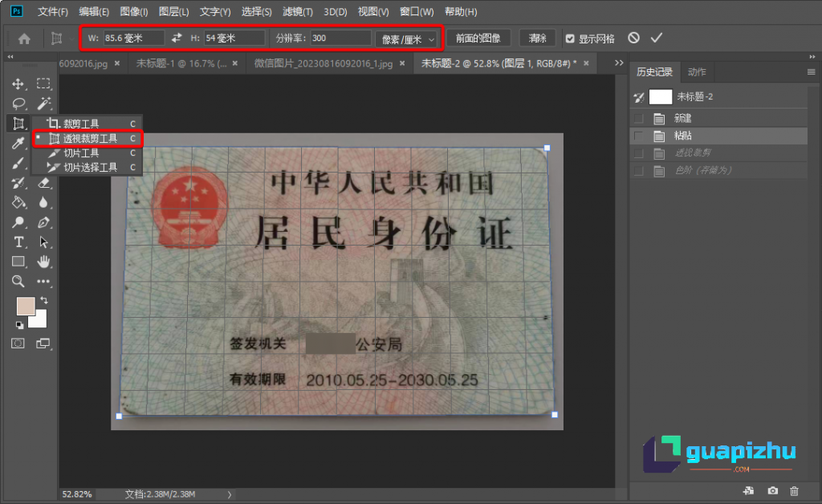Select the Type tool in the toolbar
The height and width of the screenshot is (504, 822).
18,241
